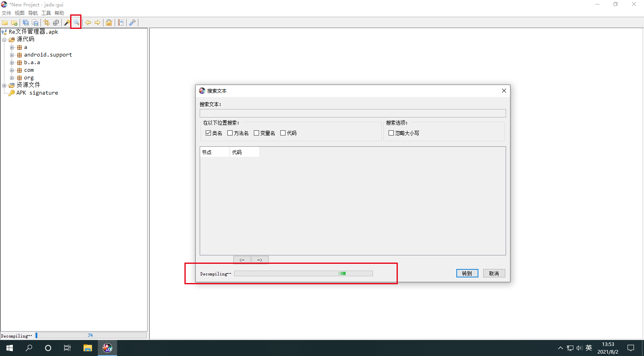Go to previous results page arrow
The image size is (644, 356).
pyautogui.click(x=242, y=260)
